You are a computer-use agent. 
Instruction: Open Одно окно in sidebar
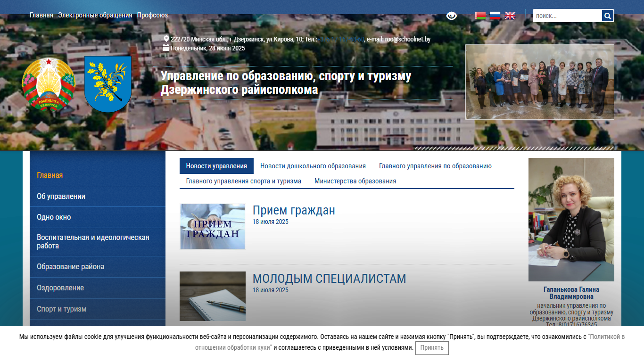98,217
